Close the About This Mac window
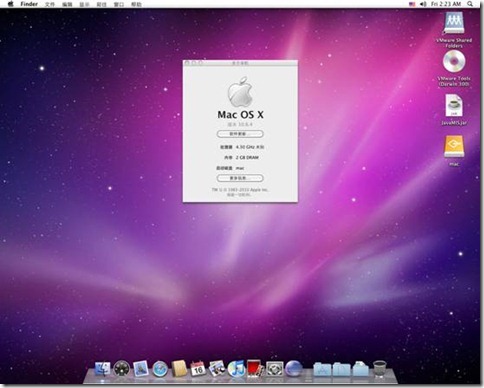Screen dimensions: 484x388 (187, 63)
